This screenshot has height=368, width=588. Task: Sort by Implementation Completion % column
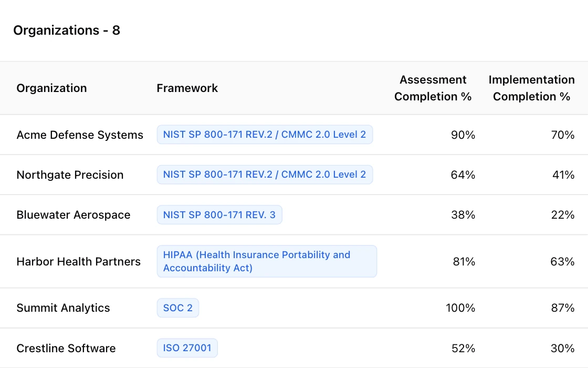tap(531, 88)
